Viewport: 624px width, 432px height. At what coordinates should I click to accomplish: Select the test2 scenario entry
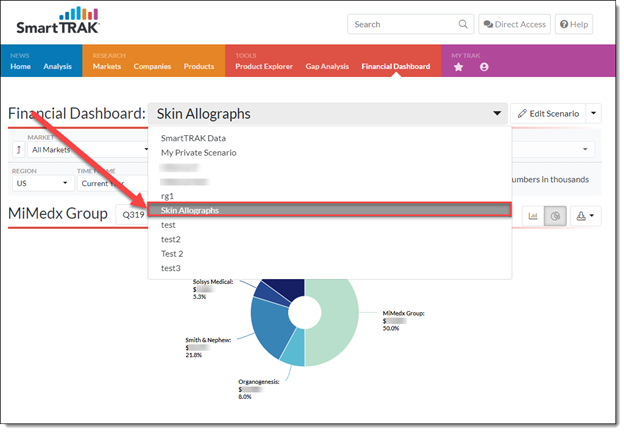(330, 239)
